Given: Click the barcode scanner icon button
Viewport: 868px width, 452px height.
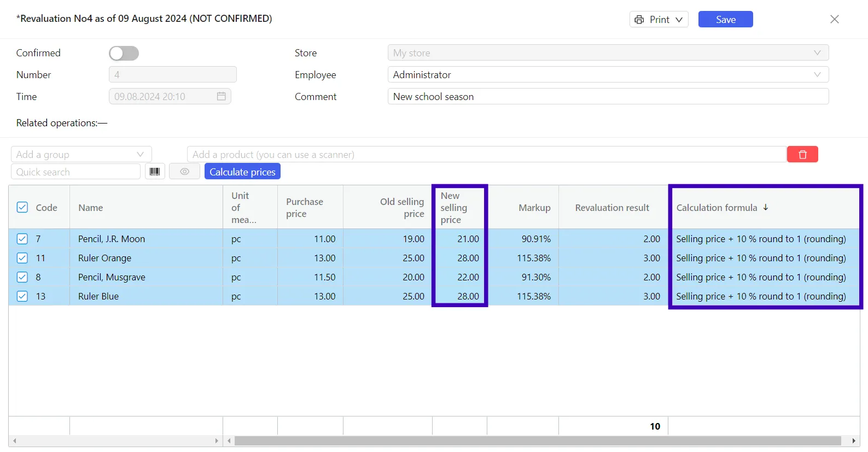Looking at the screenshot, I should (155, 172).
